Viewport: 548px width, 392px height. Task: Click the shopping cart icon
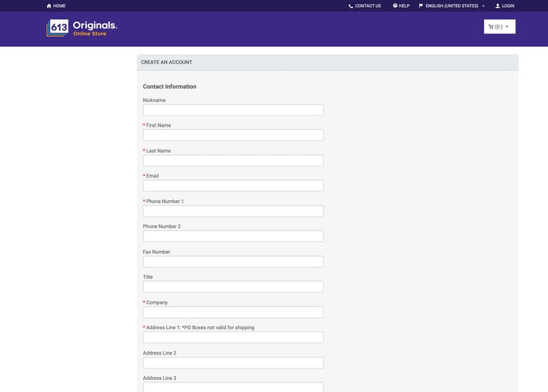491,26
